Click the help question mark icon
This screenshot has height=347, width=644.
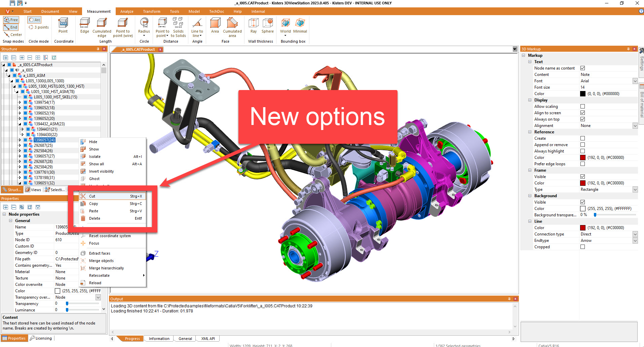click(641, 11)
